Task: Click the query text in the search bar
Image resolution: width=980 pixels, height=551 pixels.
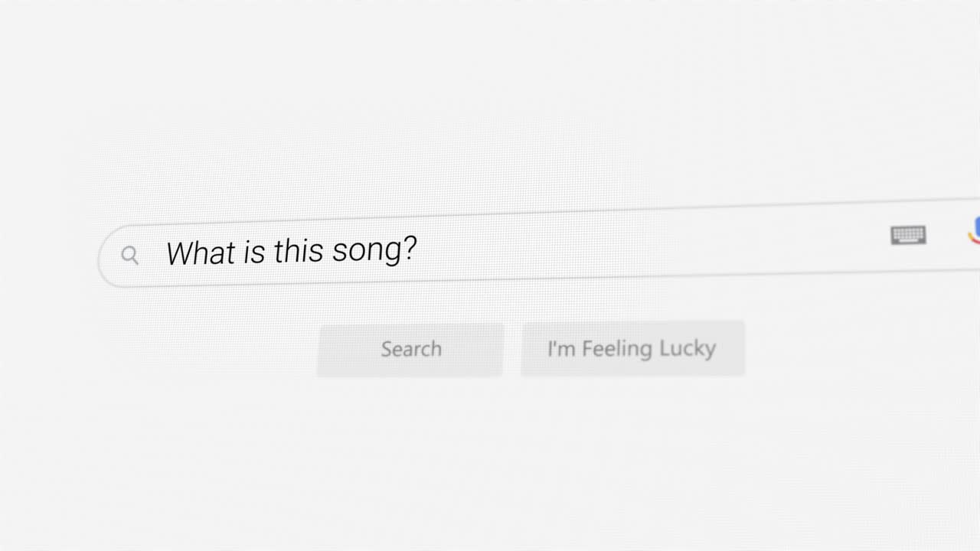Action: pyautogui.click(x=291, y=251)
